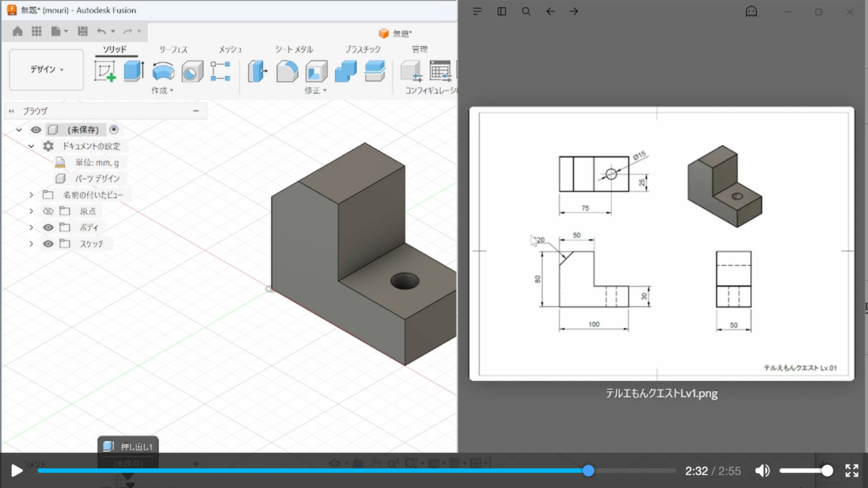Select the Hole tool

[192, 71]
